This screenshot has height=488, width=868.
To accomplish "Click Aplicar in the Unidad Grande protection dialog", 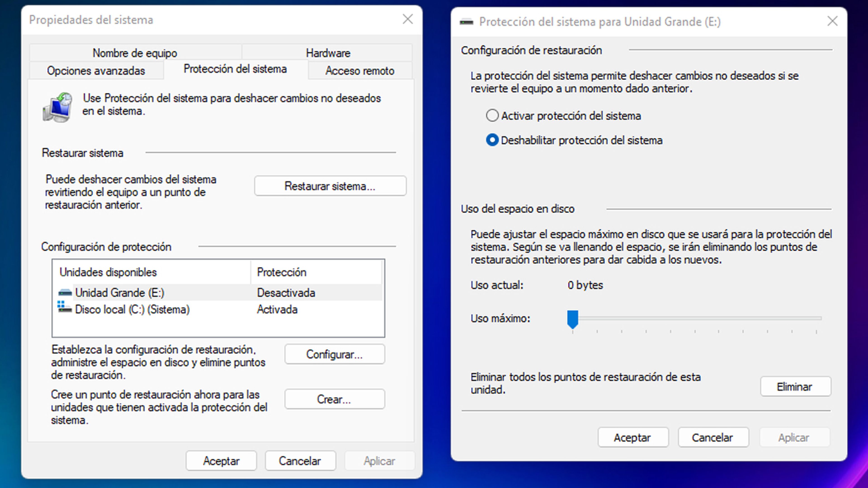I will [x=795, y=437].
